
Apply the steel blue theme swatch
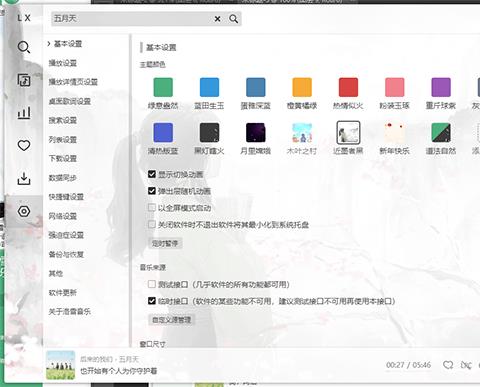point(256,87)
